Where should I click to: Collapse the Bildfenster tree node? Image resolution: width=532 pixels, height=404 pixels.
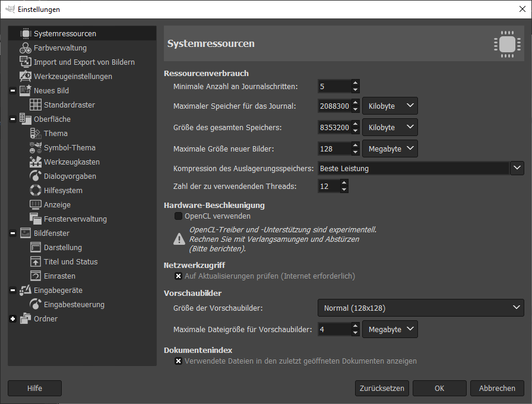click(x=13, y=233)
